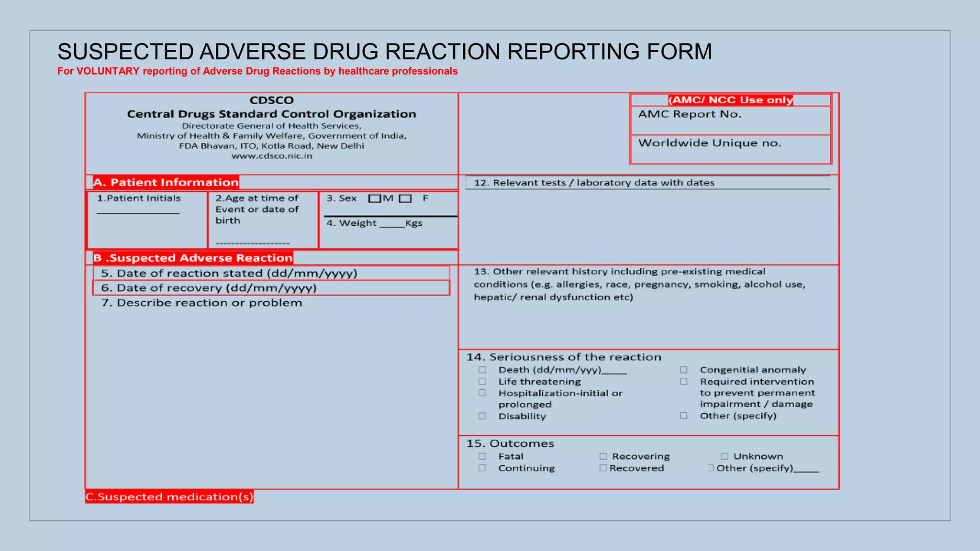This screenshot has height=551, width=980.
Task: Click Directorate General of Health Services line
Action: [271, 126]
